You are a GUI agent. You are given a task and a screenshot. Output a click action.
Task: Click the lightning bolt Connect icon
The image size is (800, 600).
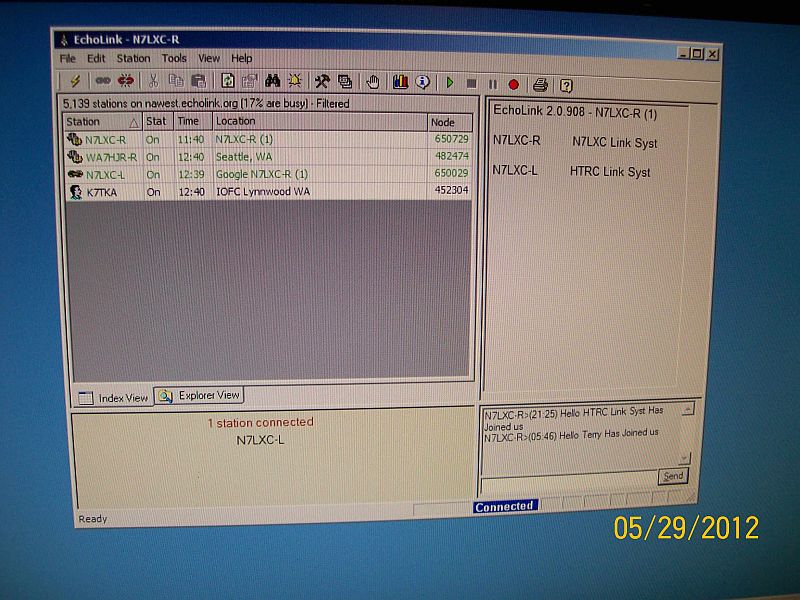(74, 81)
